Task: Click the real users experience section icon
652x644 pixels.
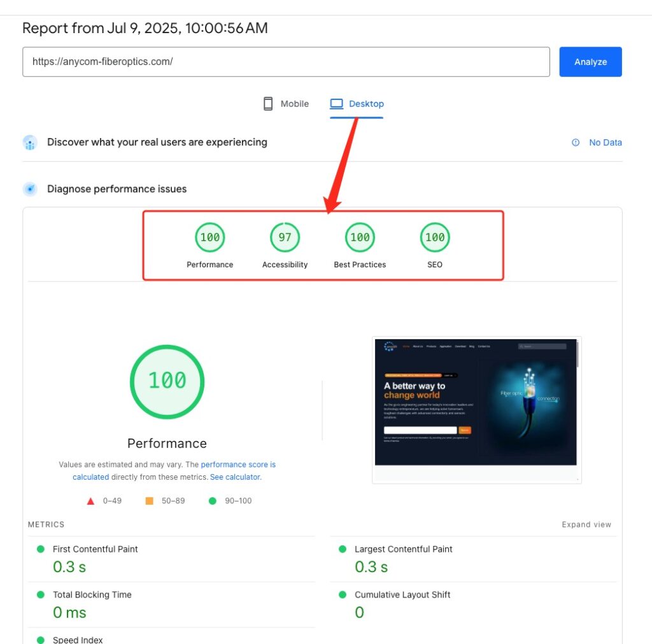Action: 30,143
